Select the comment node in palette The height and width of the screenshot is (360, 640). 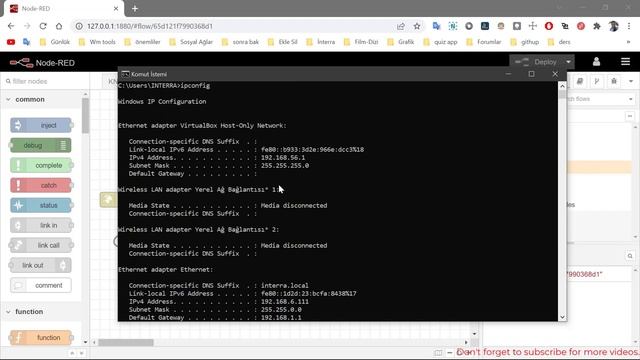[x=41, y=285]
